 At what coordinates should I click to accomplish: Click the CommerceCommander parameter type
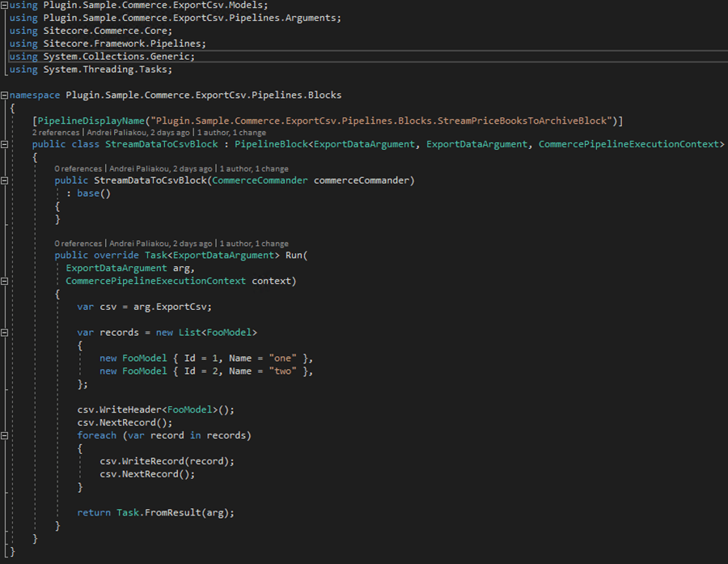point(260,180)
